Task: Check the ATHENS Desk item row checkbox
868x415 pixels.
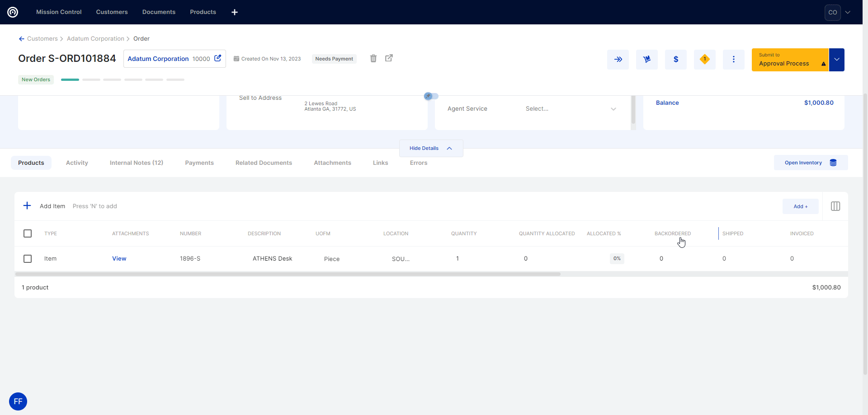Action: coord(28,259)
